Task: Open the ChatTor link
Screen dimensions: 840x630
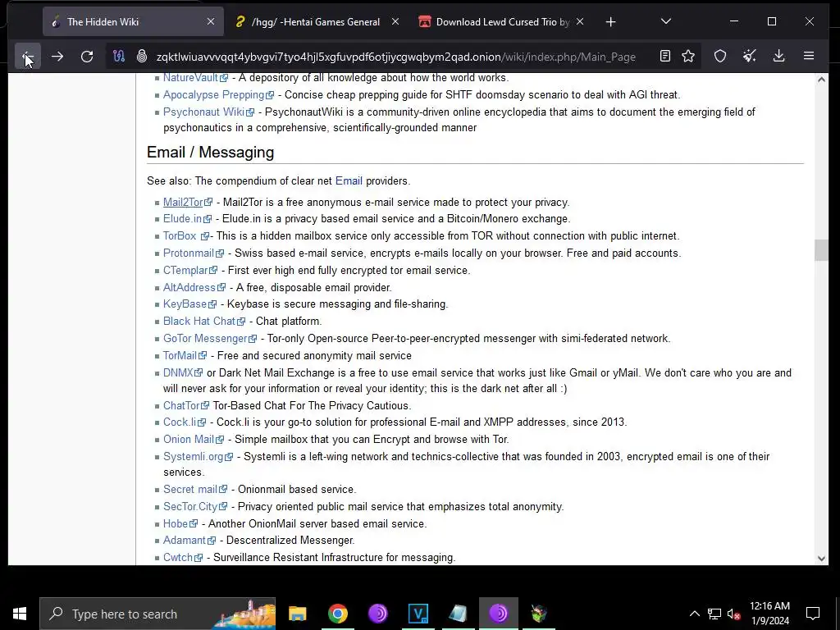Action: 186,405
